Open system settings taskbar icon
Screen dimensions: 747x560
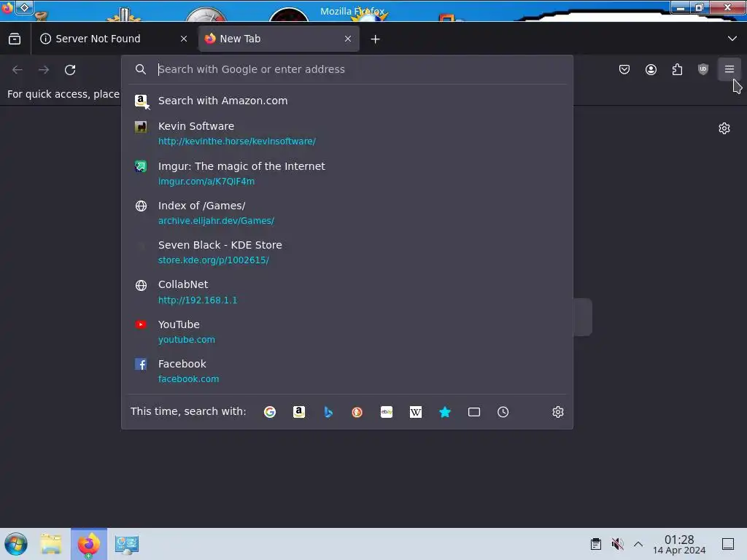[x=126, y=544]
